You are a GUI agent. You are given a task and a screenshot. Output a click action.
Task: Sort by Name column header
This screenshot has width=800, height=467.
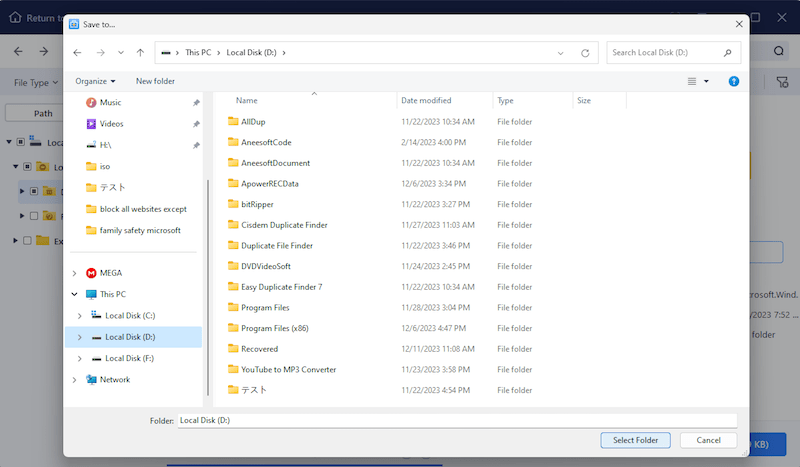click(246, 101)
